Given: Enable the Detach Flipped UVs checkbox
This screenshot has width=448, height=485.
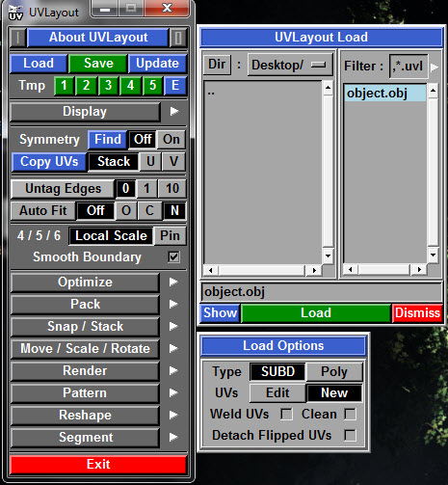Looking at the screenshot, I should click(x=350, y=436).
